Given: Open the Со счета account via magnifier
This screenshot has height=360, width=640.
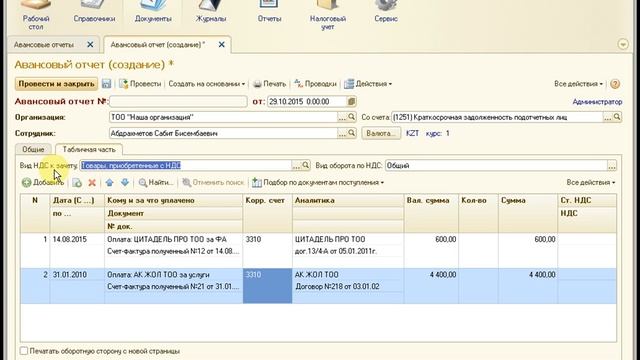Looking at the screenshot, I should coord(617,117).
